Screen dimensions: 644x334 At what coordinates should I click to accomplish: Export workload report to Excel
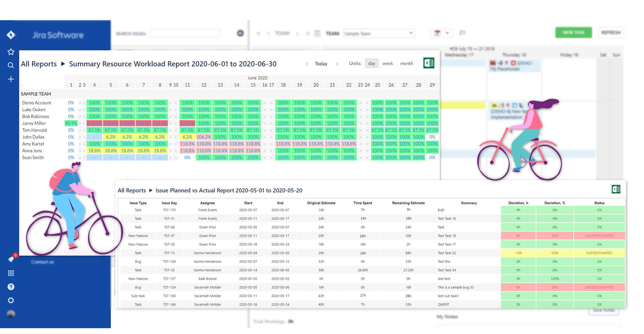coord(429,63)
